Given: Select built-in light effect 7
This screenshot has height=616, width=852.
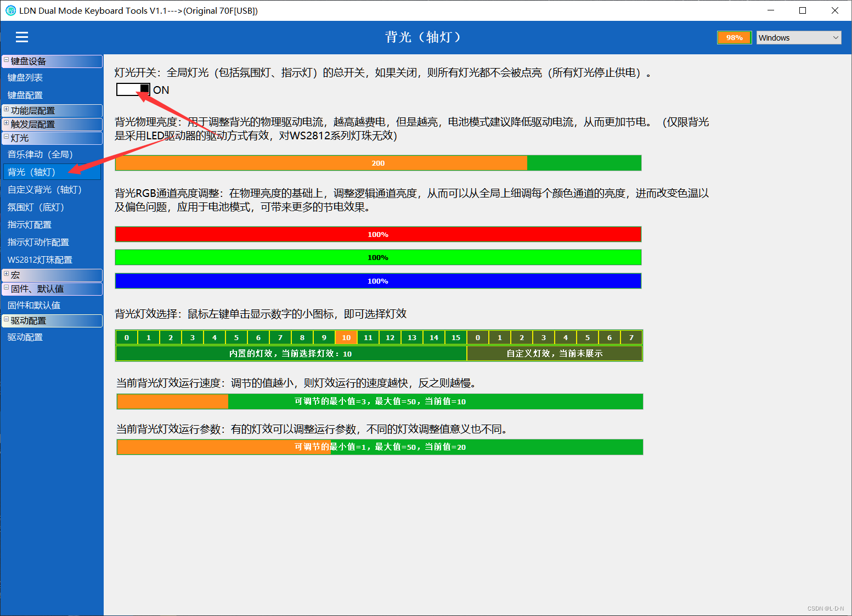Looking at the screenshot, I should coord(280,337).
